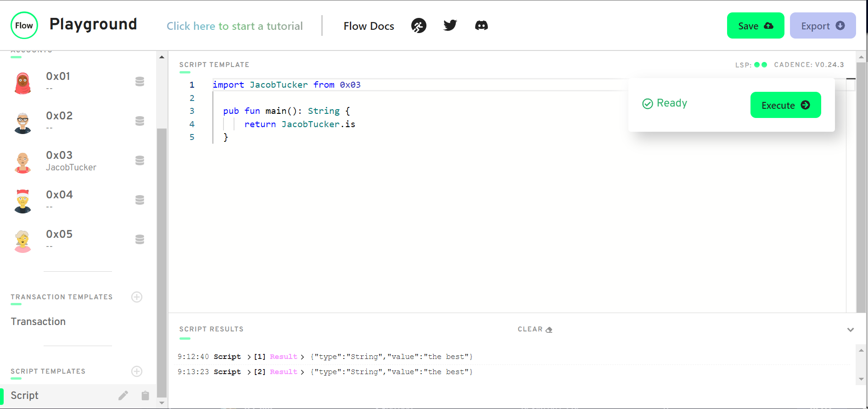The height and width of the screenshot is (409, 868).
Task: Expand result entry [2] arrow
Action: pyautogui.click(x=249, y=372)
